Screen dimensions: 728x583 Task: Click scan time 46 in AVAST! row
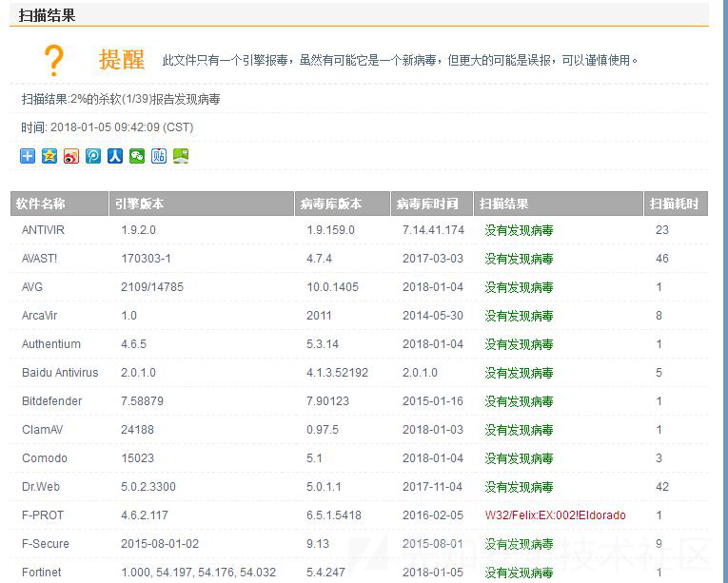tap(662, 259)
